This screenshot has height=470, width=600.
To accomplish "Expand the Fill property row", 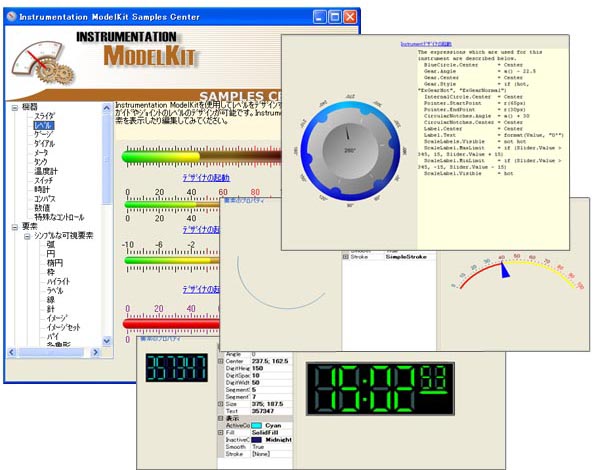I will 220,432.
